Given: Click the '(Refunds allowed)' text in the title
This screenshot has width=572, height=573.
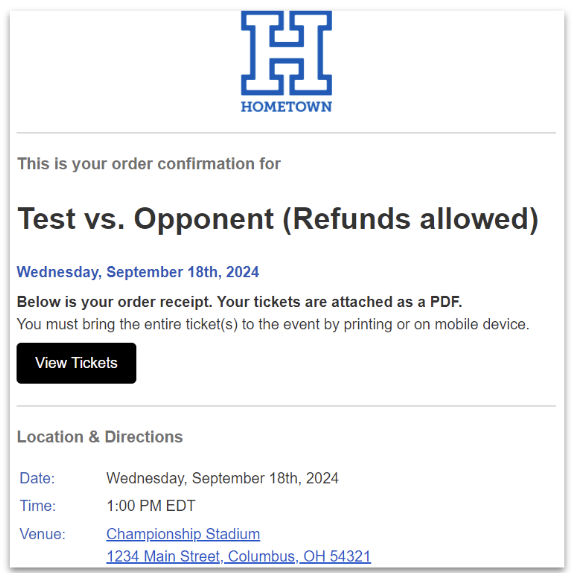Looking at the screenshot, I should click(411, 219).
